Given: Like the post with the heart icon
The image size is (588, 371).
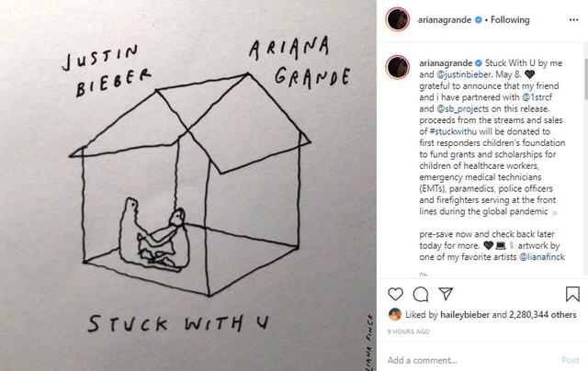Looking at the screenshot, I should click(395, 294).
